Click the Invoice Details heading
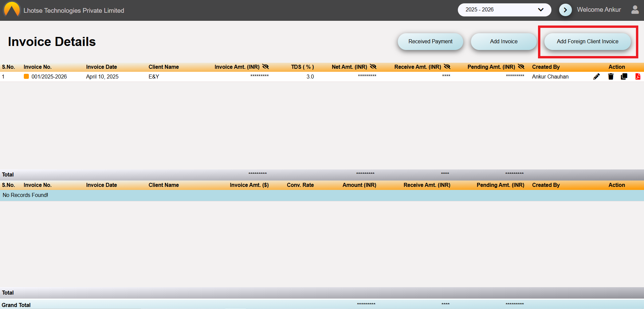Image resolution: width=644 pixels, height=309 pixels. (52, 42)
